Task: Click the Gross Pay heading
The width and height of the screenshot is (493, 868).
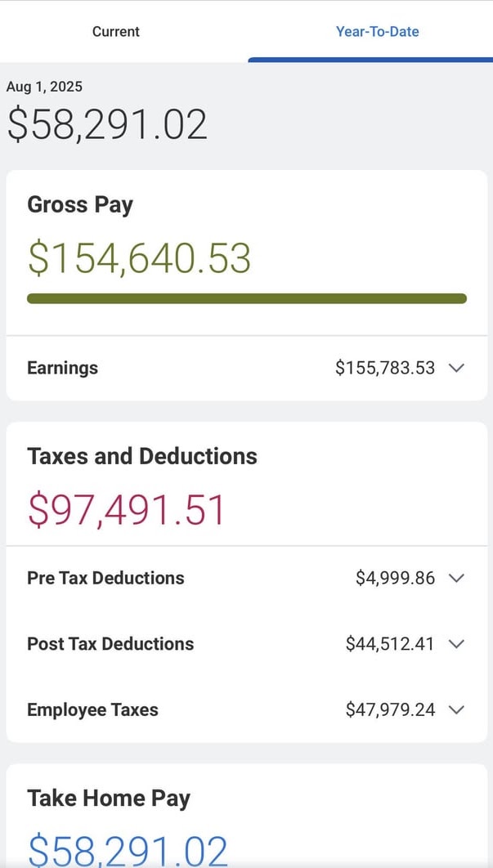Action: click(80, 205)
